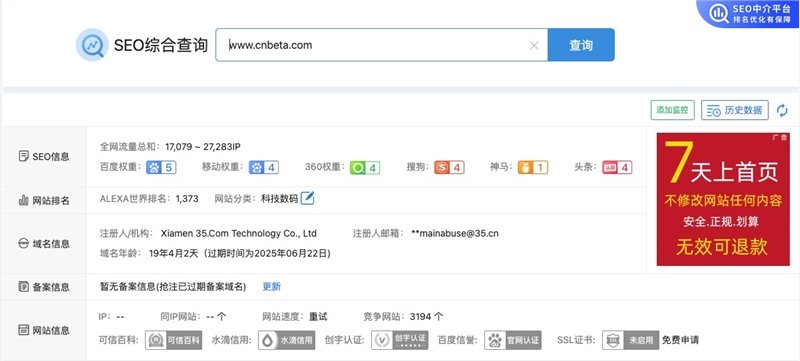Viewport: 800px width, 361px height.
Task: Click the email **mainabuse@35.cn
Action: [x=455, y=234]
